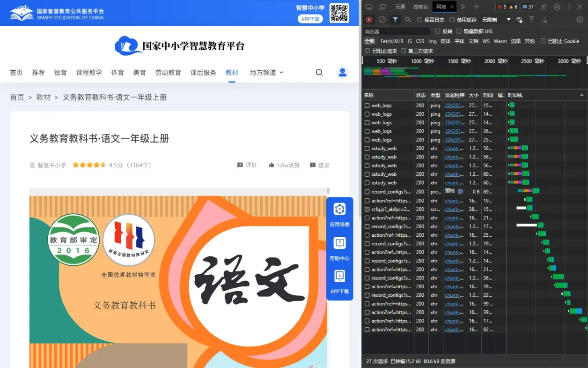Filter requests by Img type
This screenshot has width=588, height=368.
click(433, 41)
